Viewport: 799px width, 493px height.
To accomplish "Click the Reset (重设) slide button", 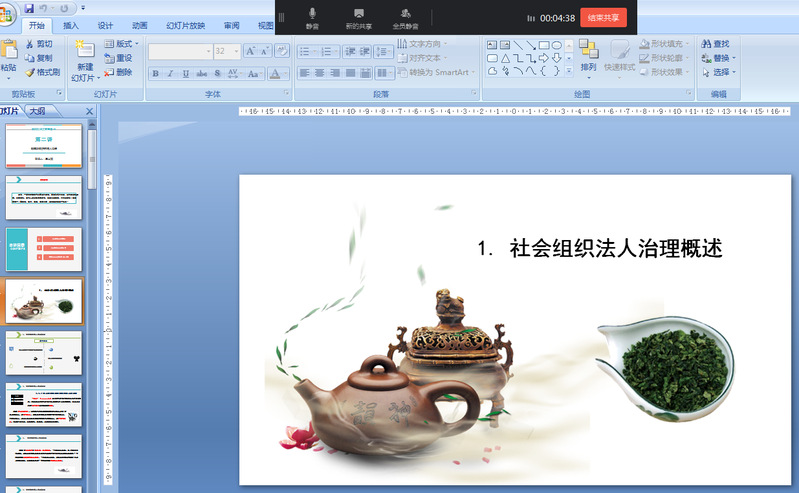I will 117,58.
